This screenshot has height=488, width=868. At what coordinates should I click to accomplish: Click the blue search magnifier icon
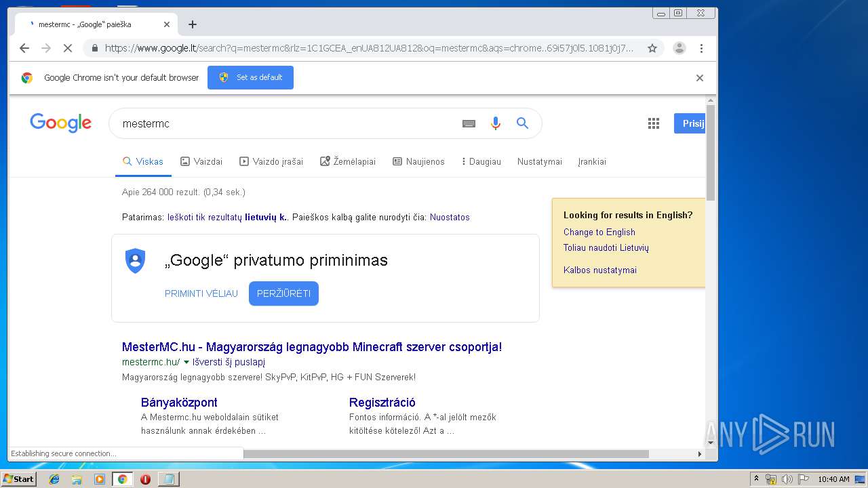(x=522, y=123)
